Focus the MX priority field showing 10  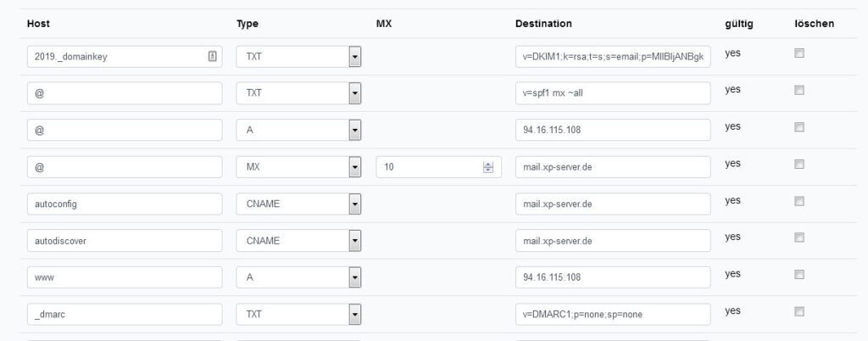438,166
